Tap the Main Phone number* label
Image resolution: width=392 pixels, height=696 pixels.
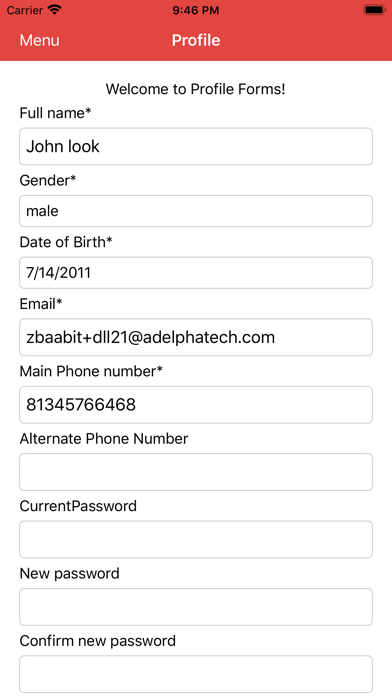[x=91, y=371]
